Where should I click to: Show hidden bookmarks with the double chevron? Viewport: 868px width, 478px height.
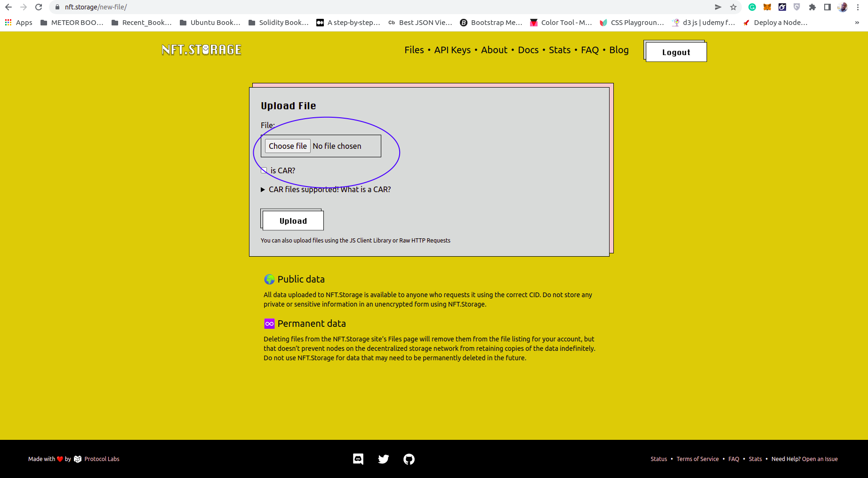(x=857, y=23)
